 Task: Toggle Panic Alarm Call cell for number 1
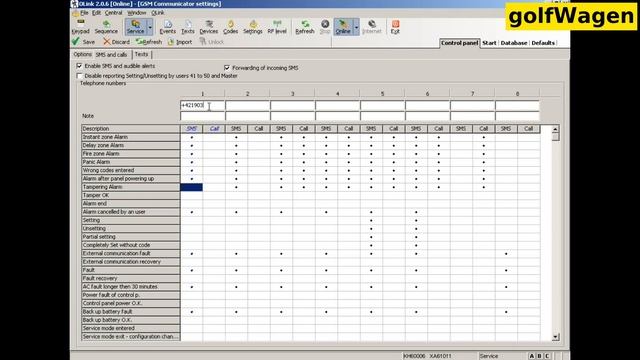click(214, 162)
